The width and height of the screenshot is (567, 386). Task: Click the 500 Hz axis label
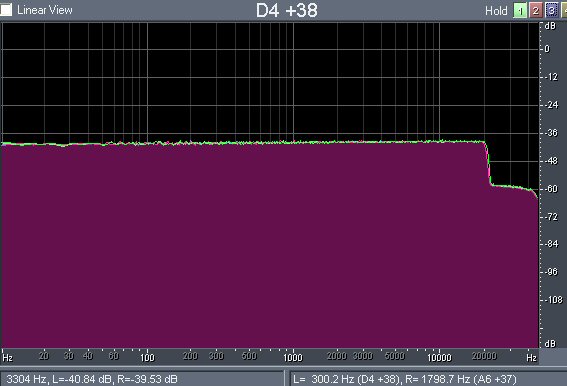click(249, 356)
